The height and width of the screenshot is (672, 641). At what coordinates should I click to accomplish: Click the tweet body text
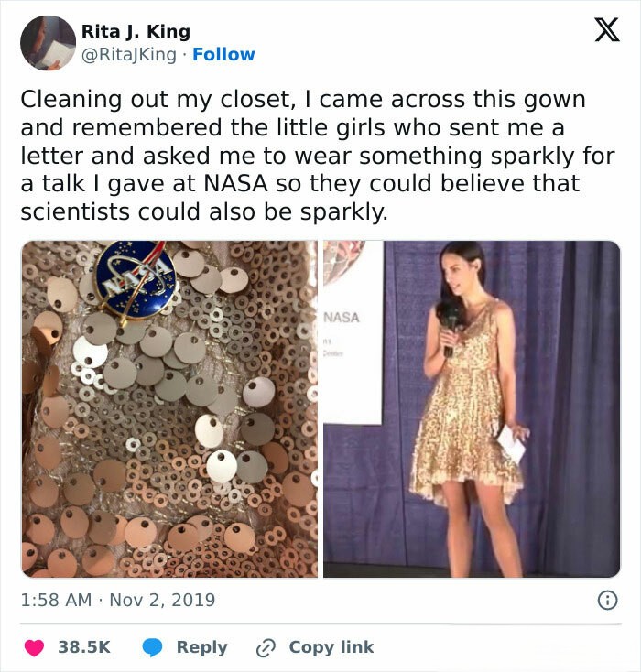[x=318, y=156]
